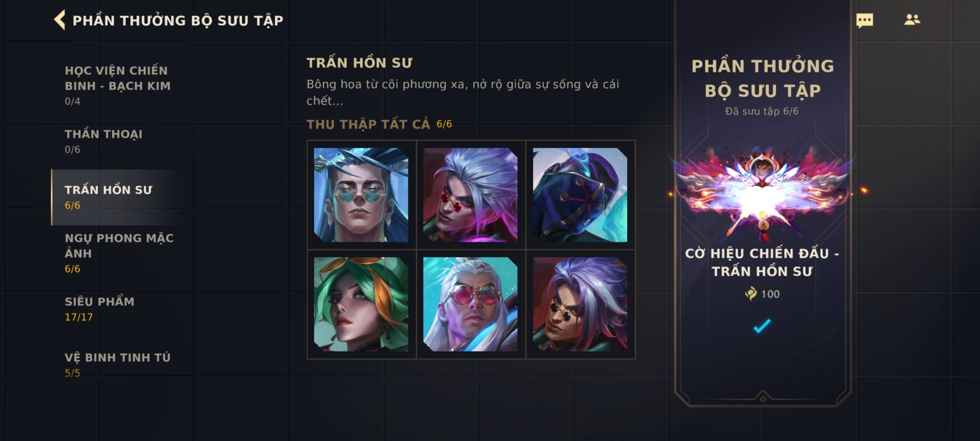The image size is (980, 441).
Task: Select the blue-haired champion with teal glasses
Action: click(361, 195)
